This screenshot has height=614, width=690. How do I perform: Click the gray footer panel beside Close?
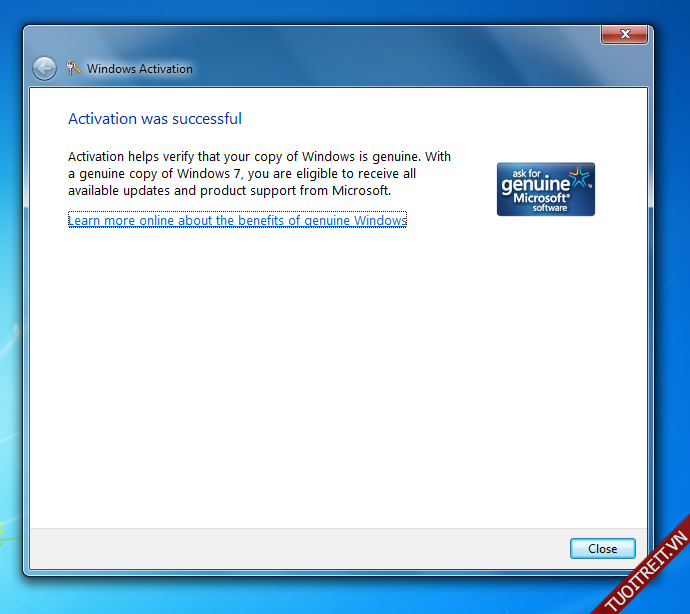[x=300, y=548]
